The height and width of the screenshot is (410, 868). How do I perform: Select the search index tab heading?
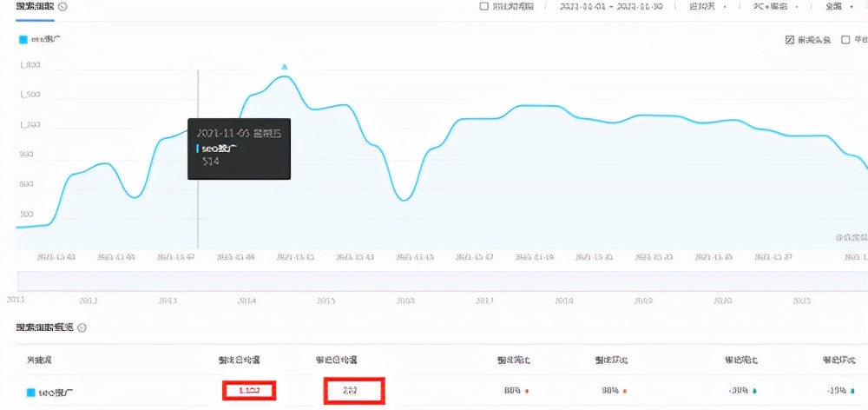pyautogui.click(x=35, y=7)
